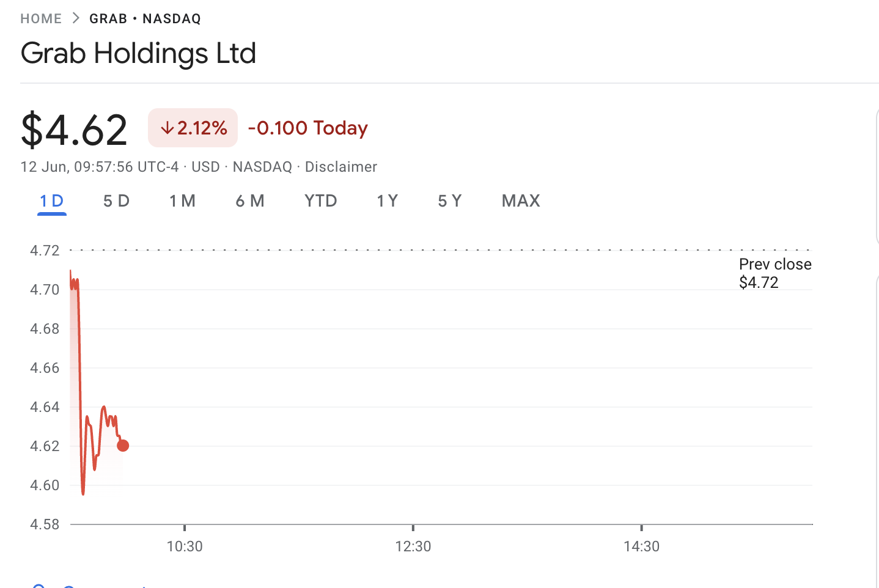Screen dimensions: 879x588
Task: Click the 2.12% percentage change badge
Action: tap(193, 128)
